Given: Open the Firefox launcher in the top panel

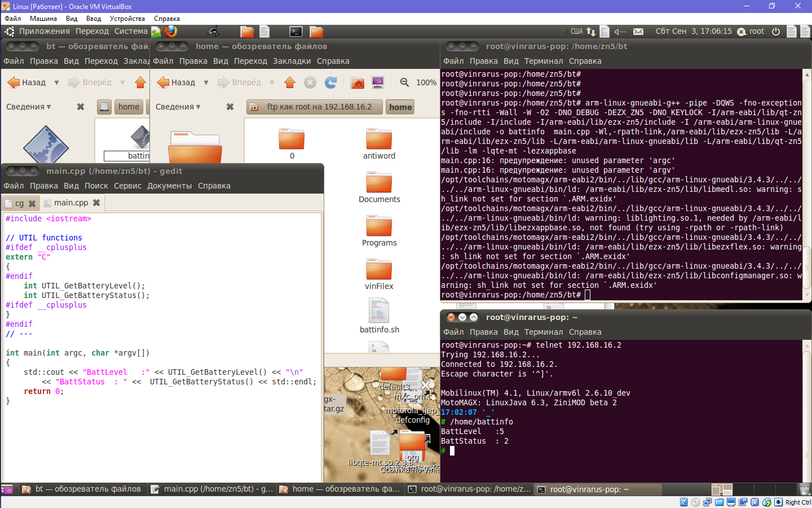Looking at the screenshot, I should click(x=170, y=32).
